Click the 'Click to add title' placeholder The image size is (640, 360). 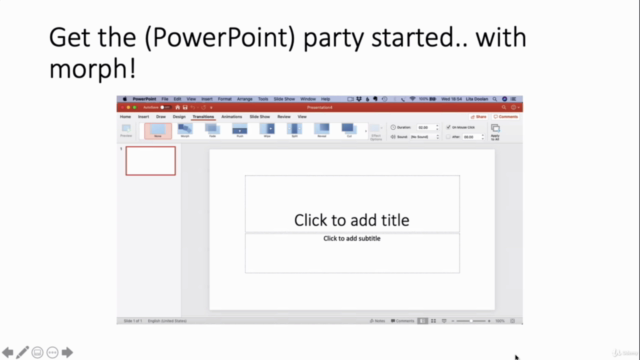pos(352,204)
